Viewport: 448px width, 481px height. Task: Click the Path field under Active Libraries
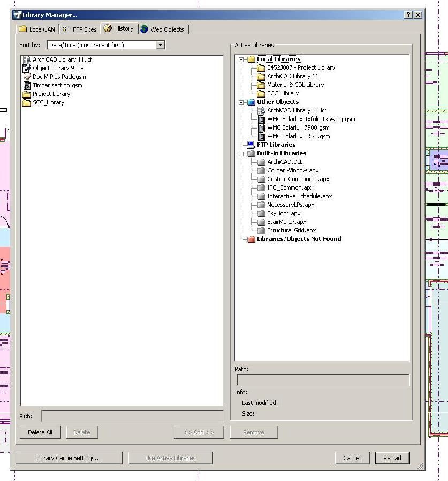(323, 380)
